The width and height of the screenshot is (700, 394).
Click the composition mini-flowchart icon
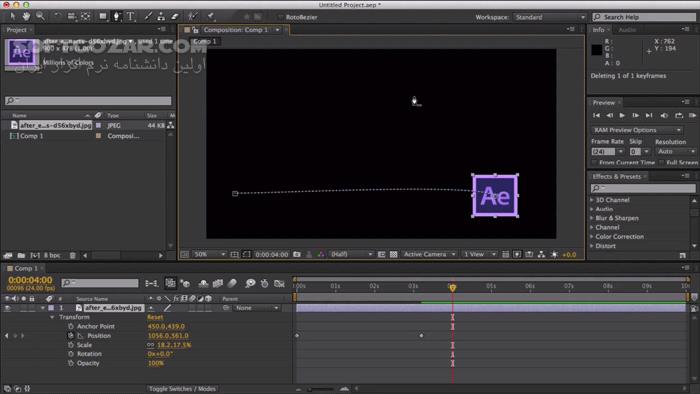[x=152, y=283]
